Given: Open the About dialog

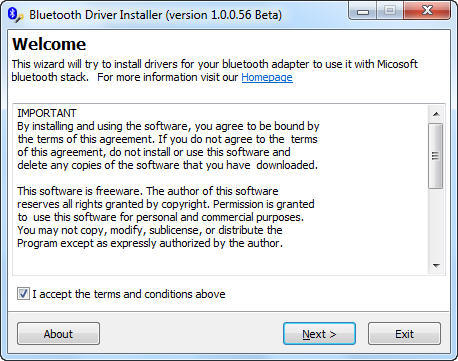Looking at the screenshot, I should click(x=58, y=334).
